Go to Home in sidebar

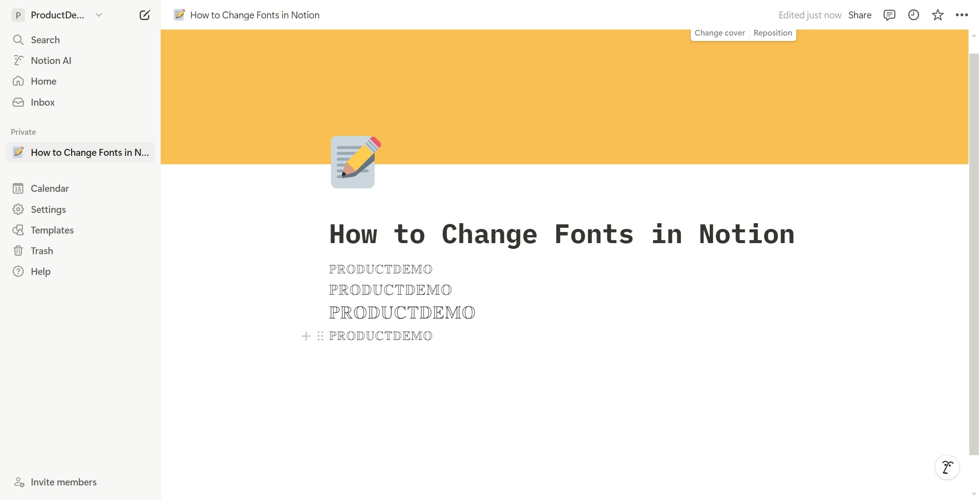point(80,81)
